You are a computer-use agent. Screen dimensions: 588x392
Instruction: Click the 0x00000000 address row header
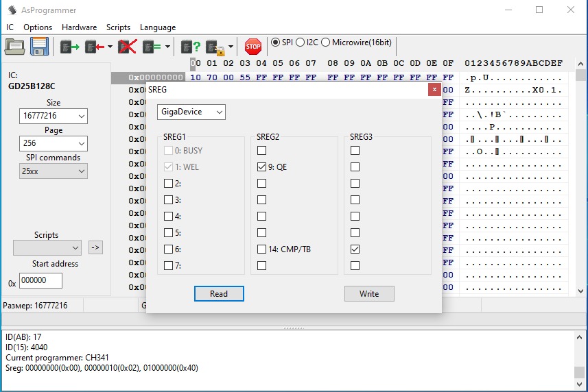[148, 77]
